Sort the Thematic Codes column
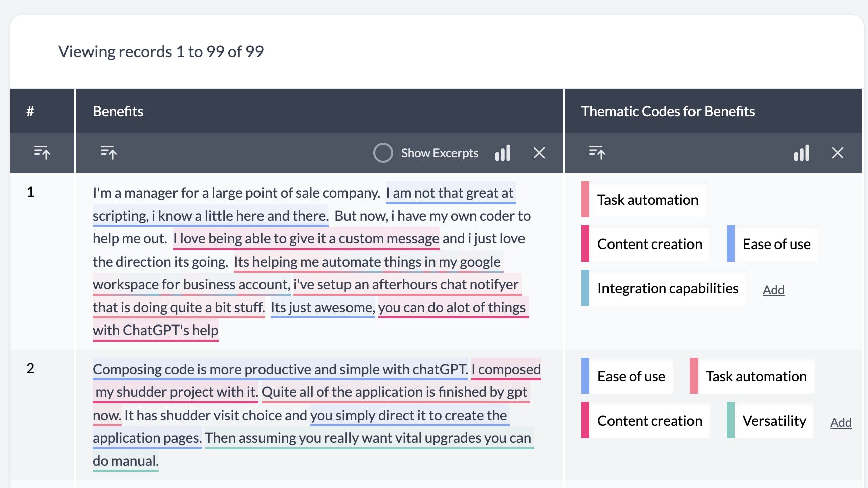This screenshot has width=868, height=488. (597, 153)
